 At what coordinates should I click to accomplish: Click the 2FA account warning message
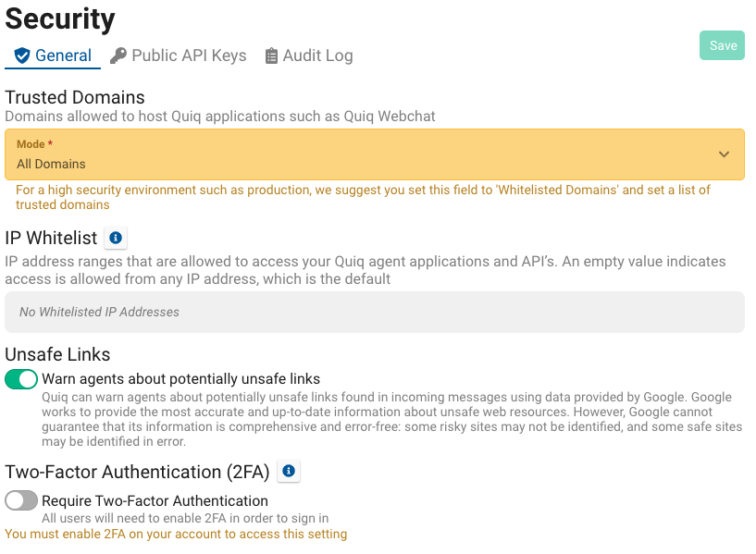176,534
